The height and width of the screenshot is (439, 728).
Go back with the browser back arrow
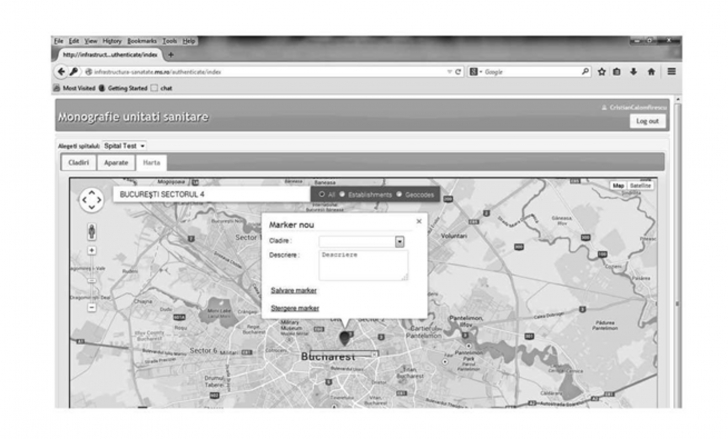(x=61, y=72)
